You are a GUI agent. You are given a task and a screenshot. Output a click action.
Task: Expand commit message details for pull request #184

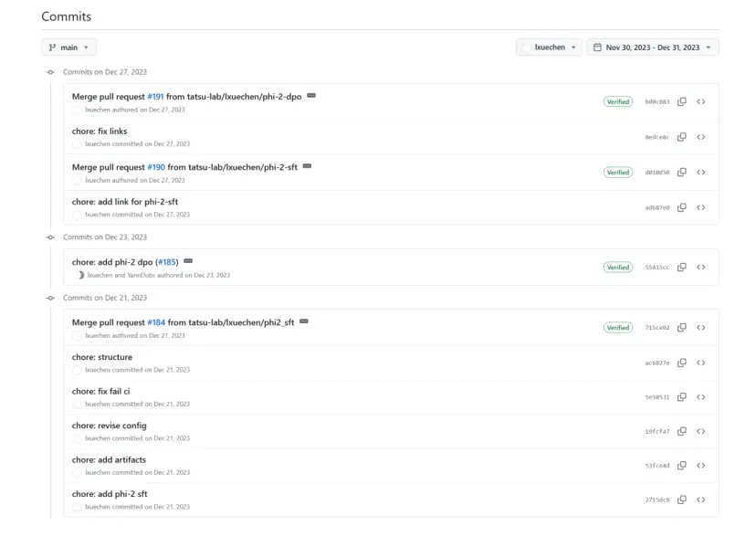tap(304, 321)
